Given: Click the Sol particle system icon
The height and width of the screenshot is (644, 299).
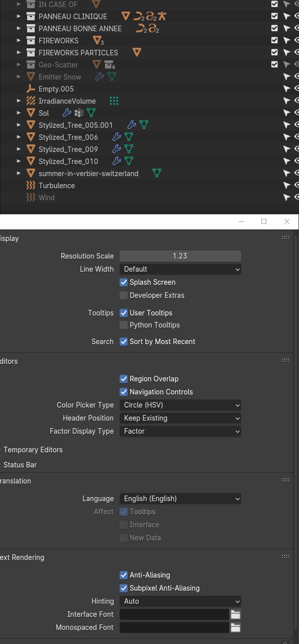Looking at the screenshot, I should coord(79,113).
